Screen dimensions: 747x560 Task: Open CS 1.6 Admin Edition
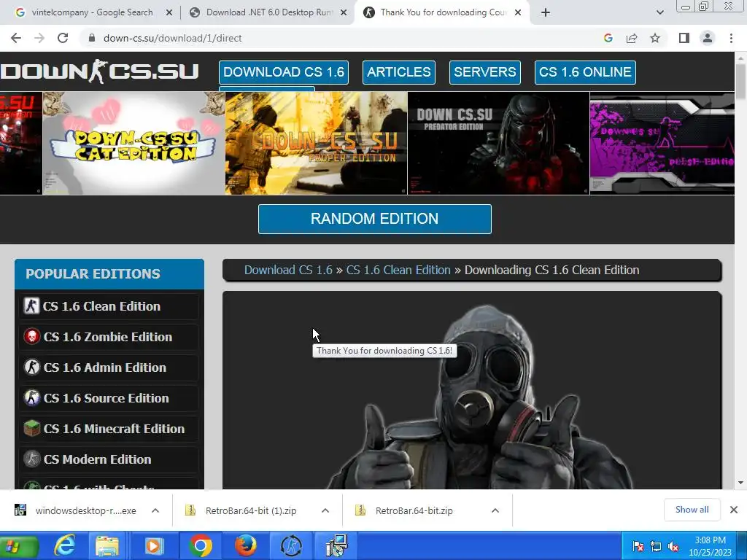click(109, 367)
